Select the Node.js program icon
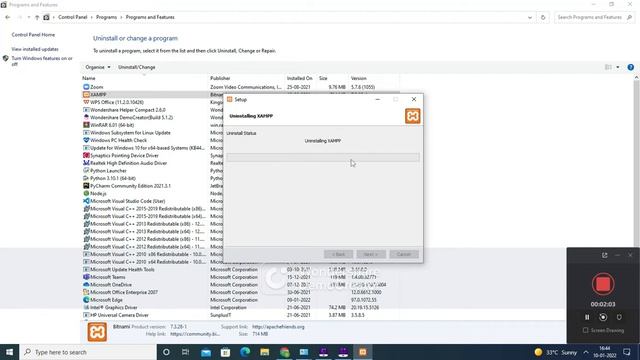Image resolution: width=640 pixels, height=360 pixels. click(86, 193)
